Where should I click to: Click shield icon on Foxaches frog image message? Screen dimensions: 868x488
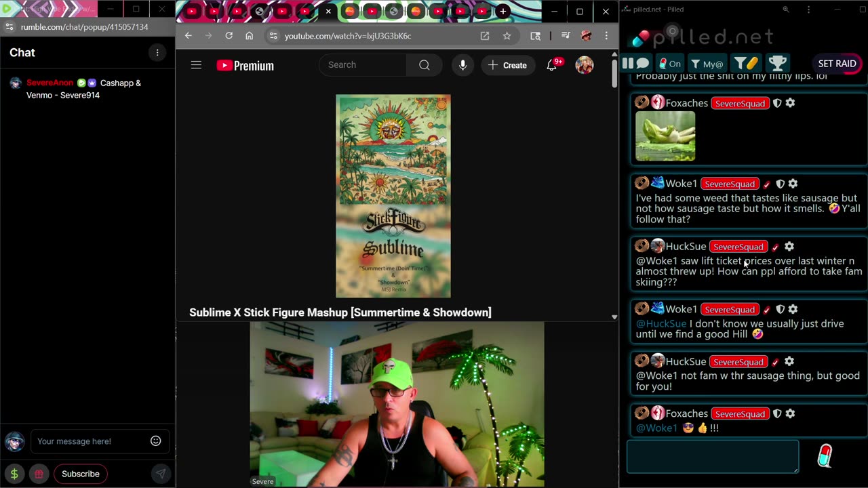(777, 103)
